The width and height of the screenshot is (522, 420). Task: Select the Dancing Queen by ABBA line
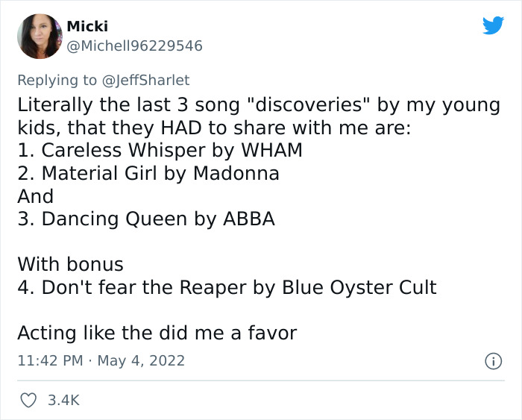coord(146,219)
